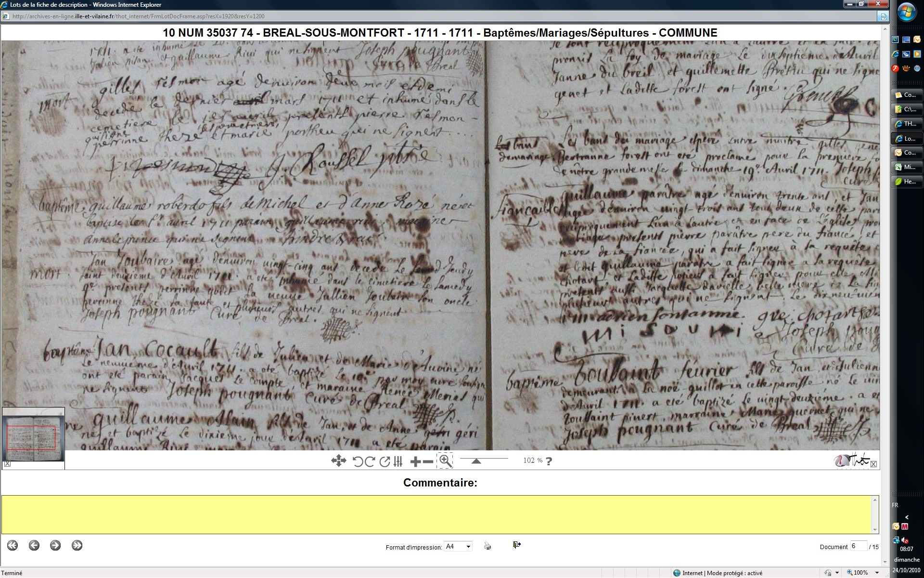Viewport: 924px width, 578px height.
Task: Click the print icon next to format
Action: click(488, 546)
